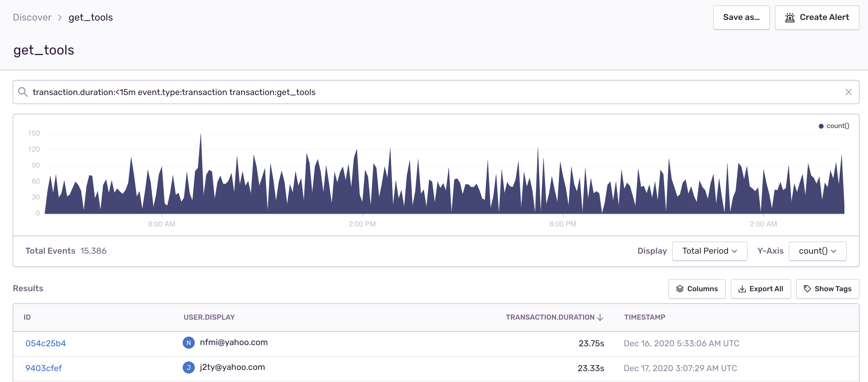Click the Columns layers icon
The image size is (868, 382).
pos(680,288)
